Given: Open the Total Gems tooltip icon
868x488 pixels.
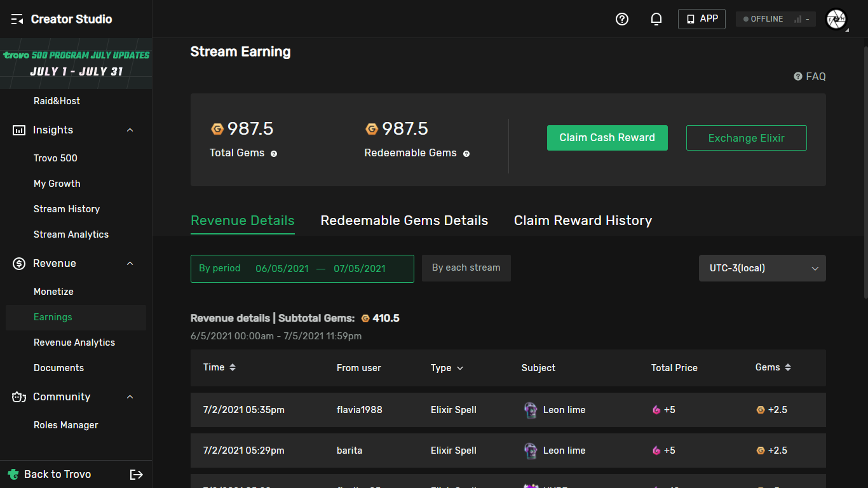Looking at the screenshot, I should (x=273, y=153).
